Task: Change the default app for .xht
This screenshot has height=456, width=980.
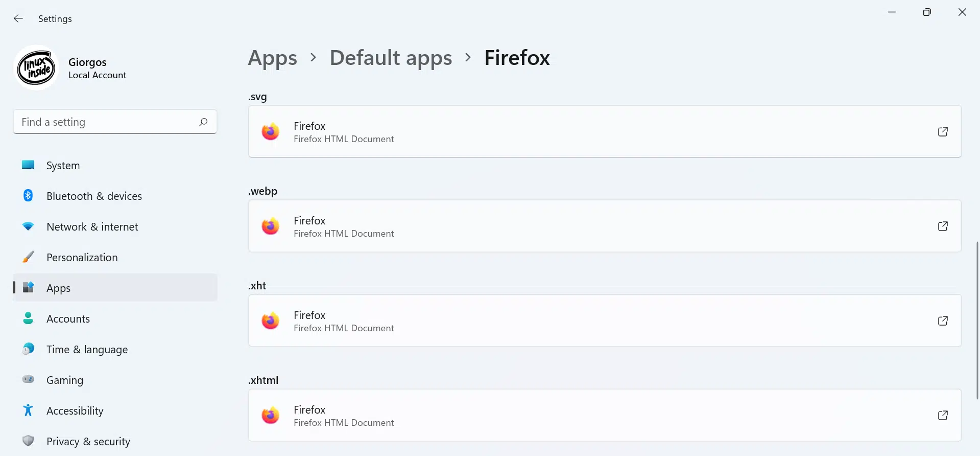Action: click(x=605, y=321)
